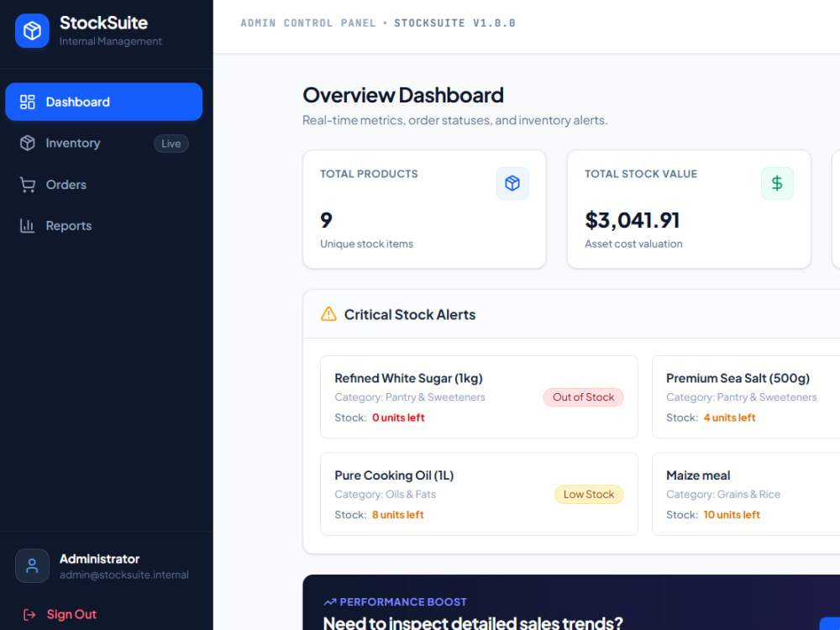Click the Reports bar chart icon

28,225
